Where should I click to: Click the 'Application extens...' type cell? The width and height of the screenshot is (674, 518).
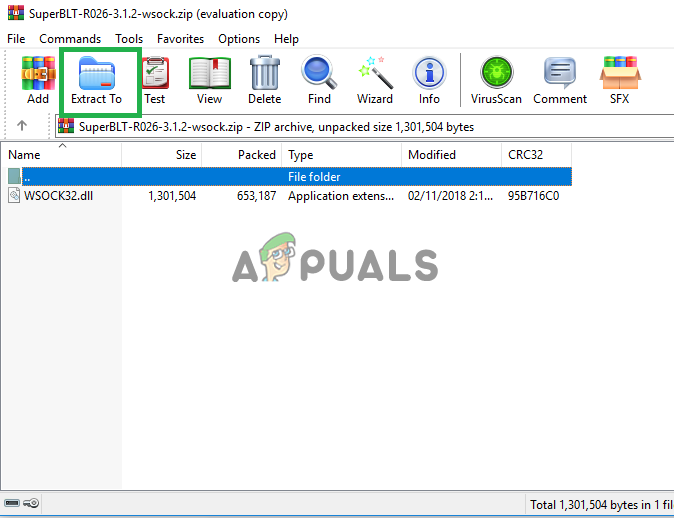click(341, 196)
